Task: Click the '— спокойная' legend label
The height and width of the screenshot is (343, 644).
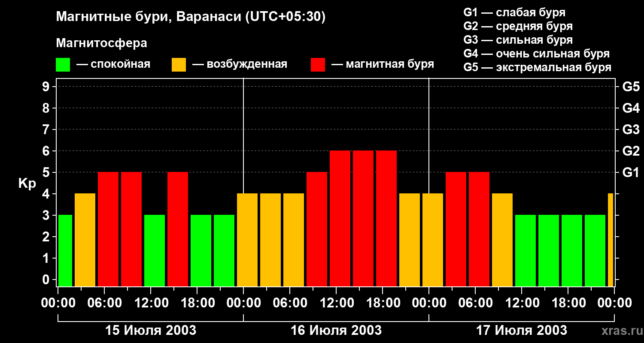Action: [113, 64]
